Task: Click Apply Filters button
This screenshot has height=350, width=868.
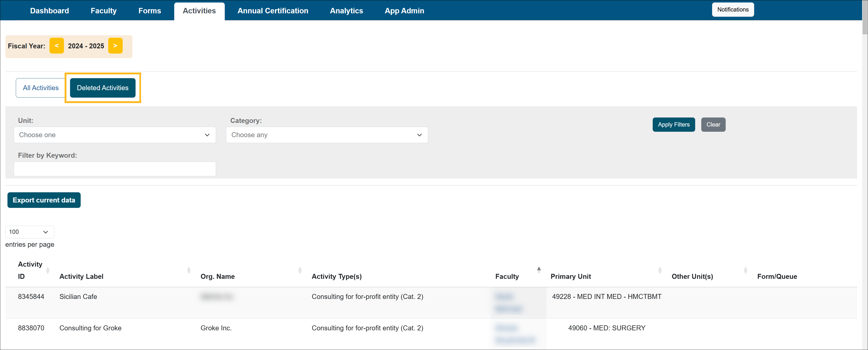Action: click(x=673, y=125)
